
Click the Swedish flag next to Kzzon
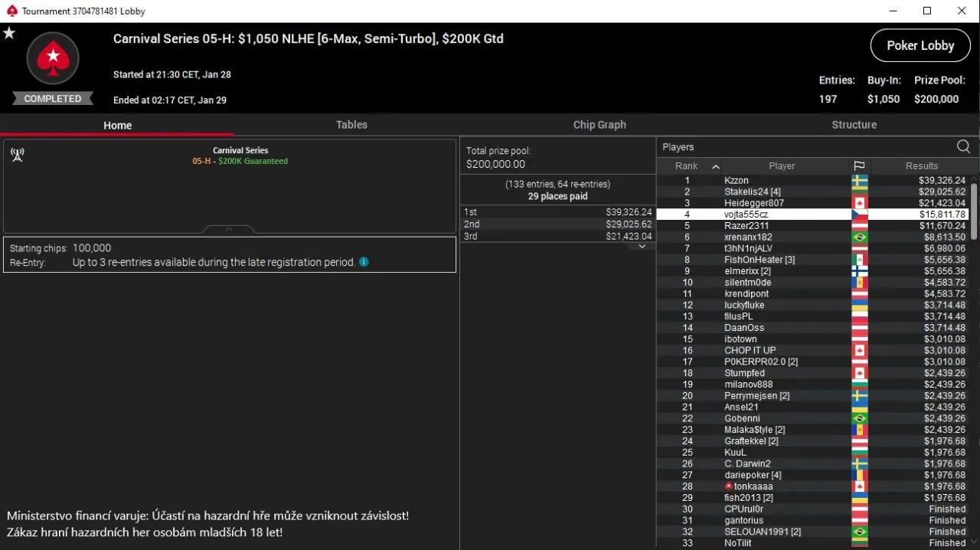coord(859,180)
